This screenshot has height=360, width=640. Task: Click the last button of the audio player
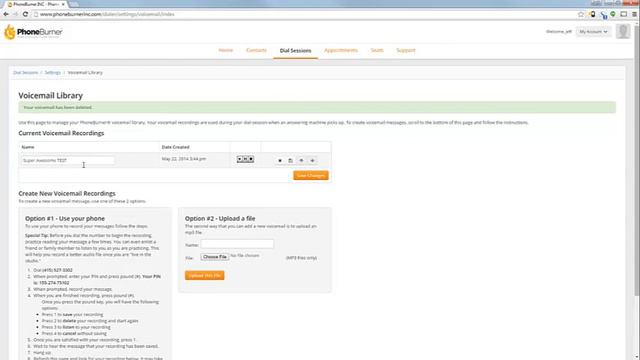coord(251,159)
